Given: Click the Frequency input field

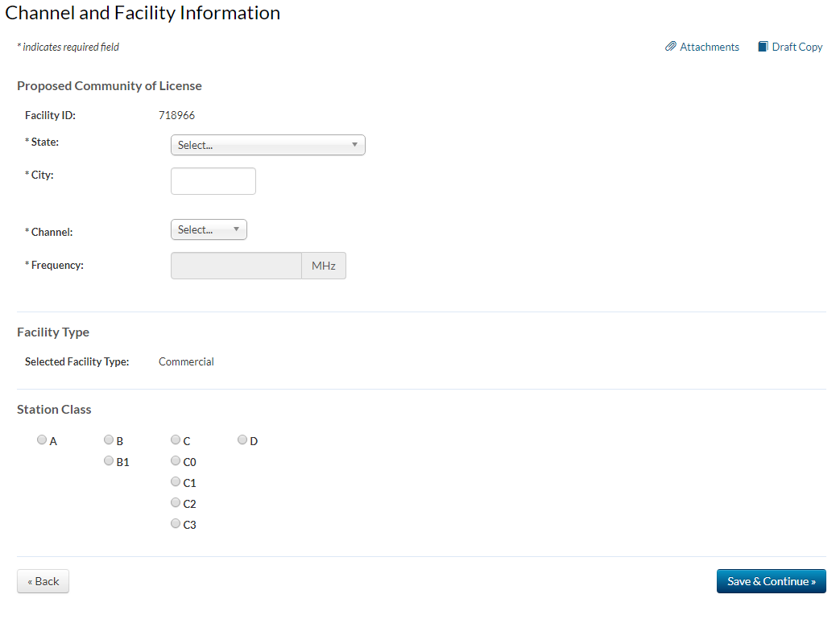Looking at the screenshot, I should click(236, 266).
